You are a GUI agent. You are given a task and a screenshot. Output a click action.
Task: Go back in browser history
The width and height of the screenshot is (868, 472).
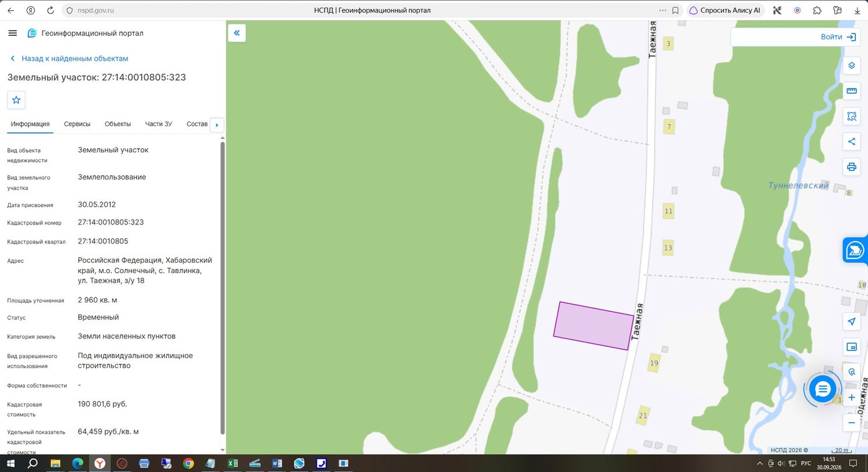point(10,10)
